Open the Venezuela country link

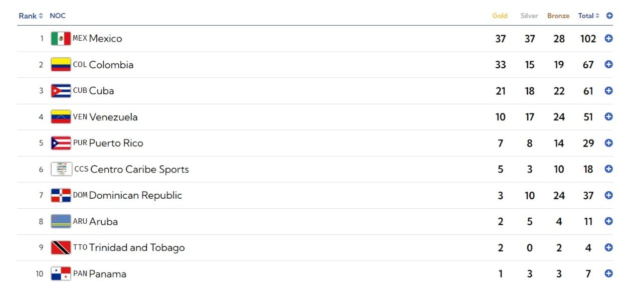pyautogui.click(x=113, y=117)
